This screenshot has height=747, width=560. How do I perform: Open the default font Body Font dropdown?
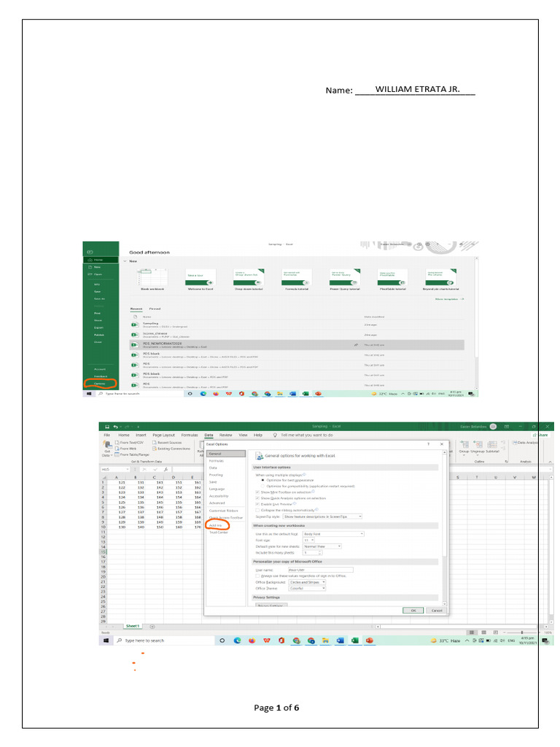333,534
